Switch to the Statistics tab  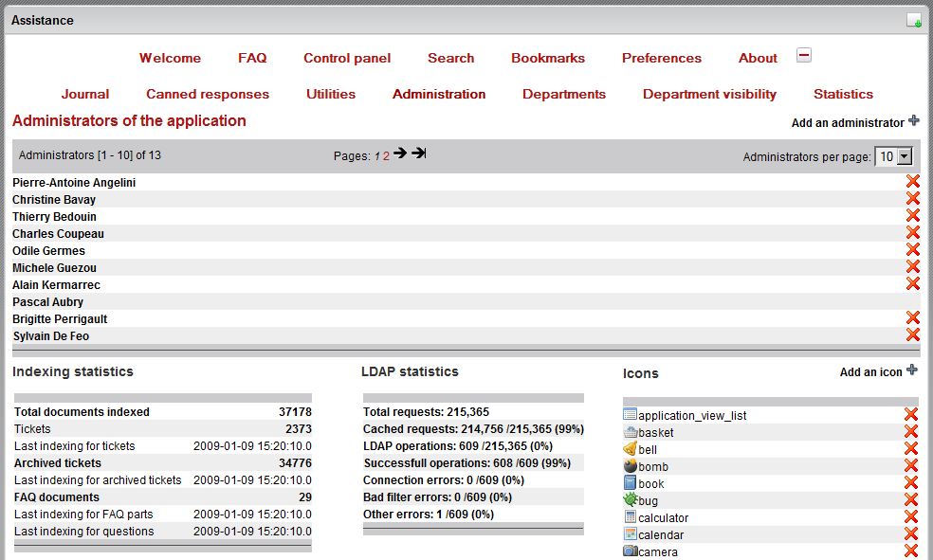tap(843, 94)
